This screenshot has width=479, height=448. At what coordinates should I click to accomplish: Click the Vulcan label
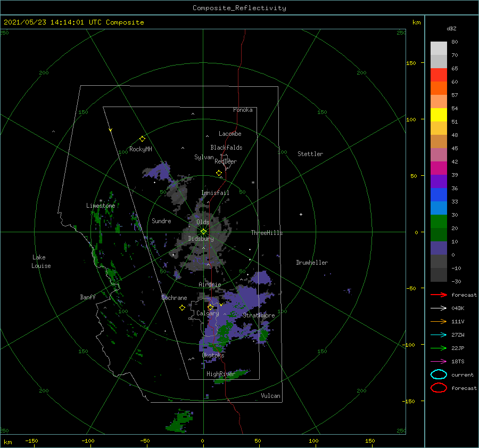click(271, 396)
